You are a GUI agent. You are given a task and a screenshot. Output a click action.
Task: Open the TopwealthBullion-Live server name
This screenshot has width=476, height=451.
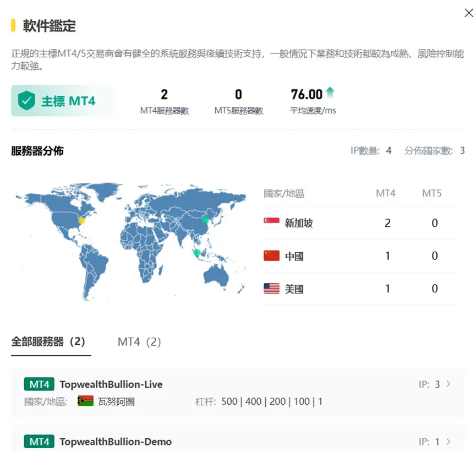[x=111, y=384]
